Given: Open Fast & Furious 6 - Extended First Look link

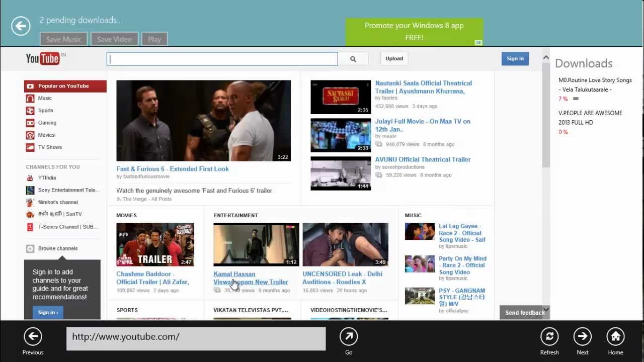Looking at the screenshot, I should pos(173,169).
